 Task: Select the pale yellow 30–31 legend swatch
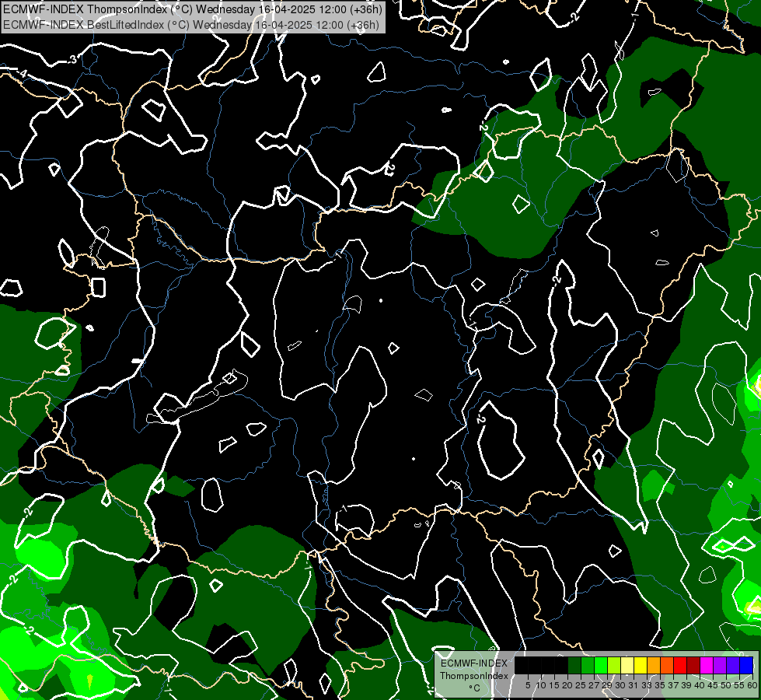point(627,665)
